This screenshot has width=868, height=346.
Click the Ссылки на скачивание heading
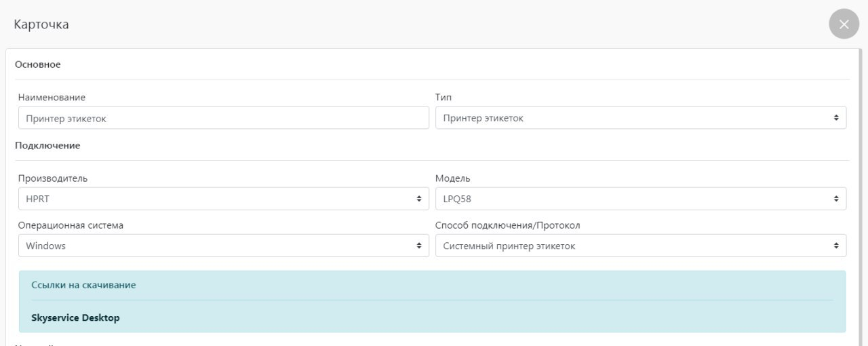point(83,285)
